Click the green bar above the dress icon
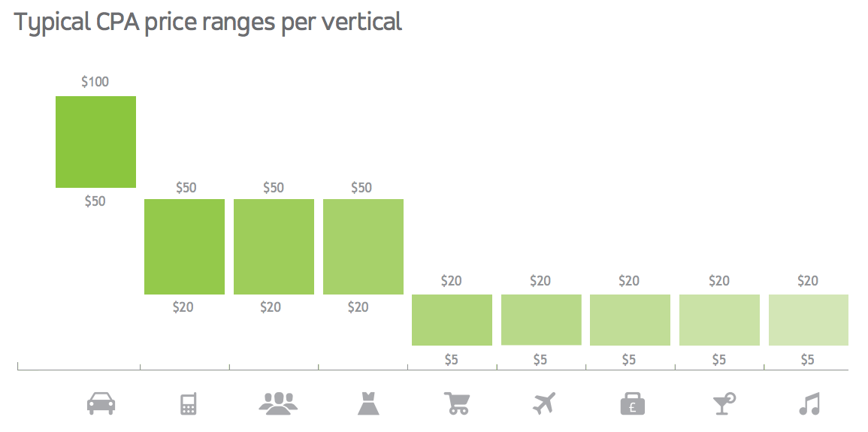The width and height of the screenshot is (868, 432). point(363,246)
